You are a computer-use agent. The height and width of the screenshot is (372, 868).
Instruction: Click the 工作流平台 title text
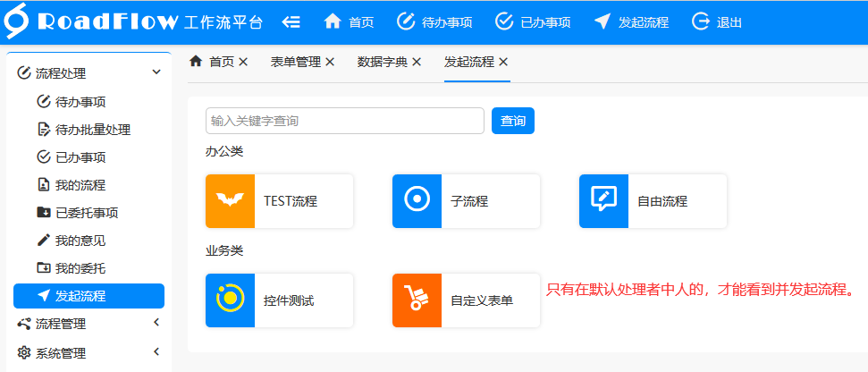point(223,22)
